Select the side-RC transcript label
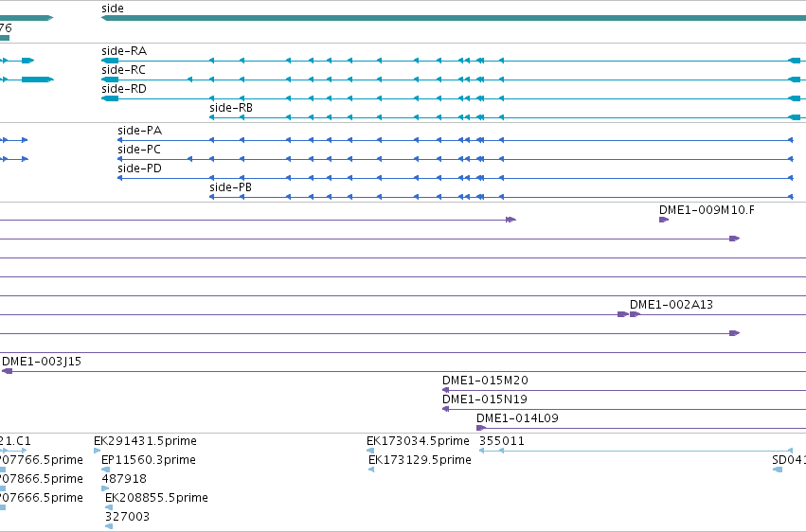Viewport: 806px width, 532px height. click(x=123, y=70)
